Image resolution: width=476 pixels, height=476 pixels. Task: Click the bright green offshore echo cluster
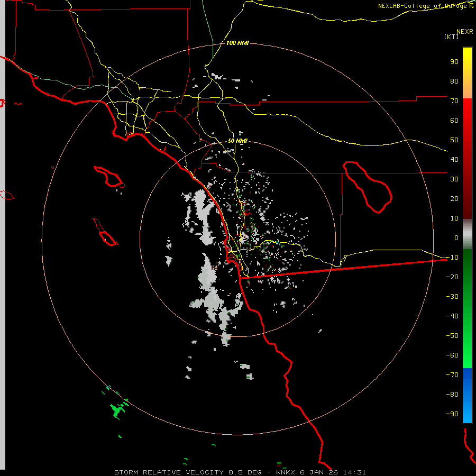tap(117, 409)
